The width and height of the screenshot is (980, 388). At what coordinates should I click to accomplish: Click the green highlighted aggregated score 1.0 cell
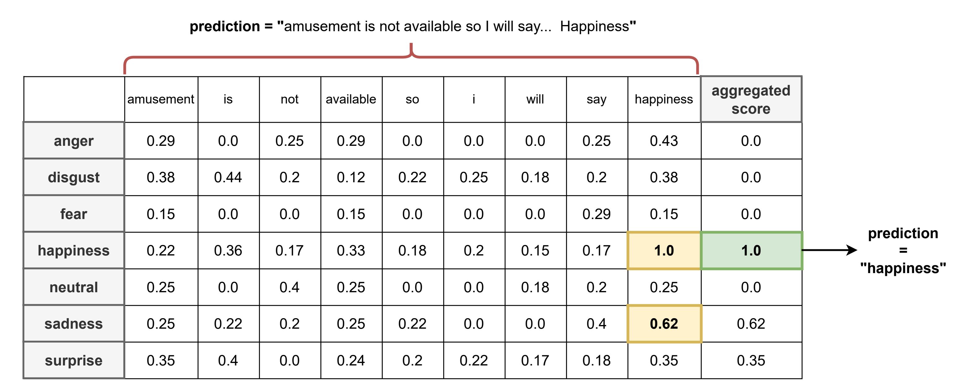pyautogui.click(x=751, y=251)
